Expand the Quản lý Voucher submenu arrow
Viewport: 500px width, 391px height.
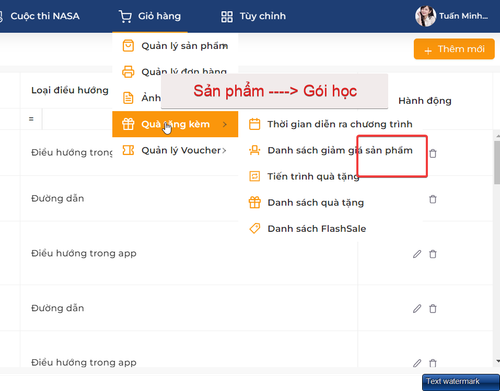224,151
